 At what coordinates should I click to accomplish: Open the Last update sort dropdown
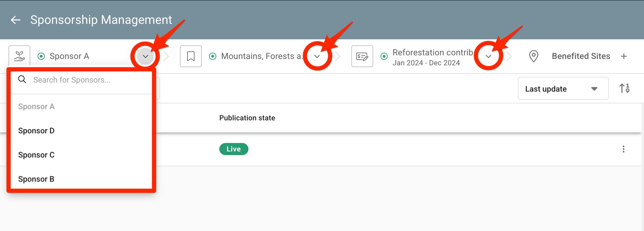point(563,89)
